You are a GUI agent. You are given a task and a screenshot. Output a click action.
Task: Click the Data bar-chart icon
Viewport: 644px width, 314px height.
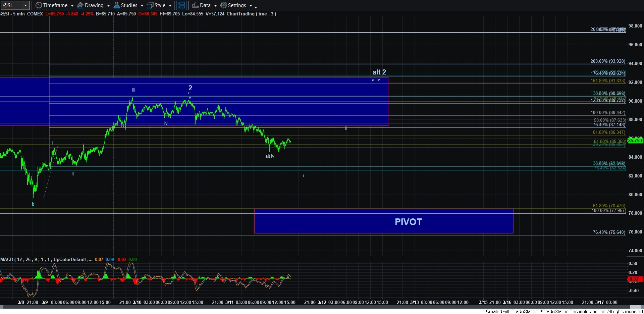(x=195, y=5)
